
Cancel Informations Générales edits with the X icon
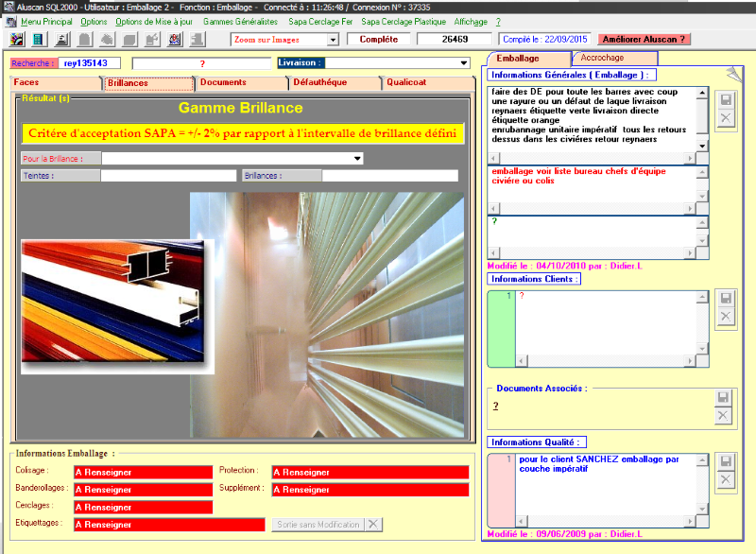[726, 118]
